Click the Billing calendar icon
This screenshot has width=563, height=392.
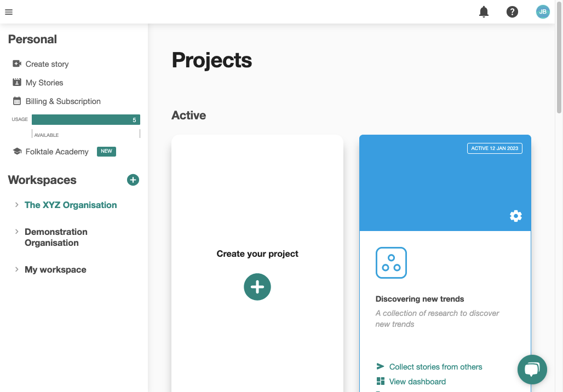pyautogui.click(x=17, y=101)
